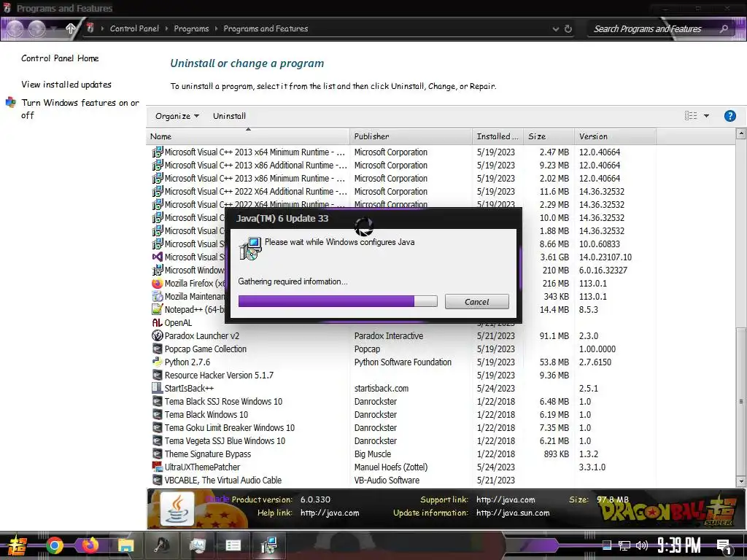Expand the address bar history dropdown
Image resolution: width=747 pixels, height=560 pixels.
tap(555, 29)
